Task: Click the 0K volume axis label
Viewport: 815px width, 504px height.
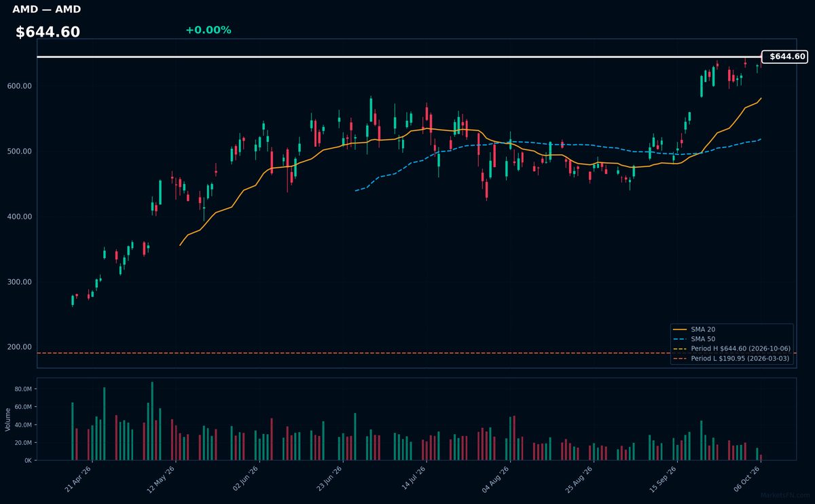Action: click(x=28, y=461)
